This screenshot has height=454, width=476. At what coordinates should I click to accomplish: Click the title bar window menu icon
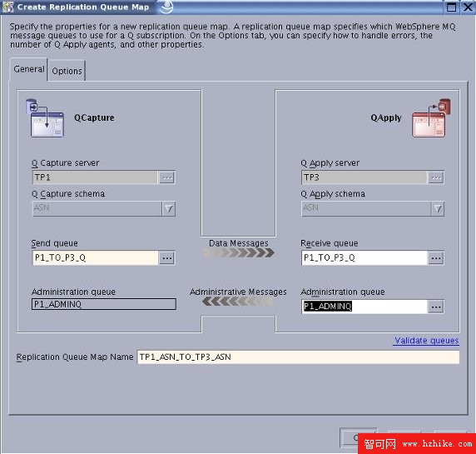7,7
